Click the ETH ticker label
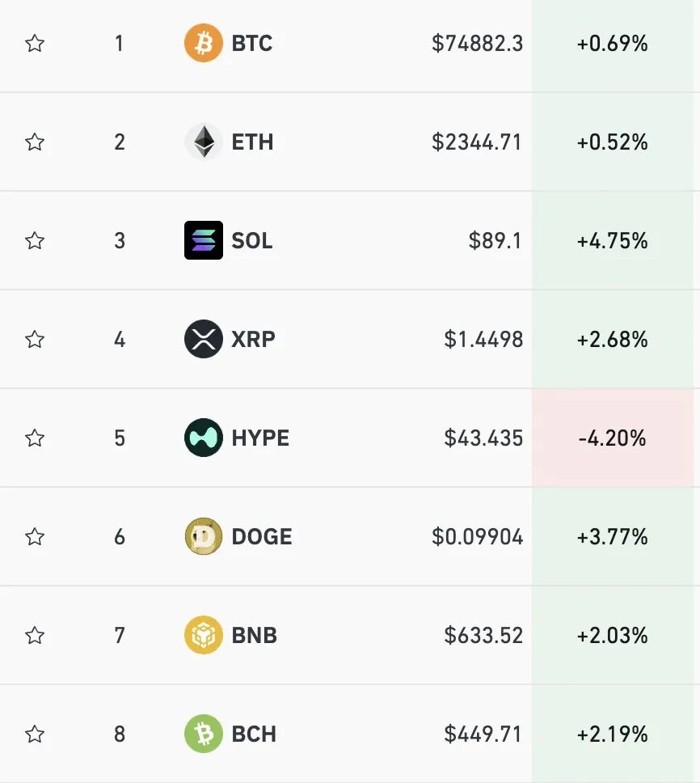This screenshot has height=783, width=700. (254, 142)
